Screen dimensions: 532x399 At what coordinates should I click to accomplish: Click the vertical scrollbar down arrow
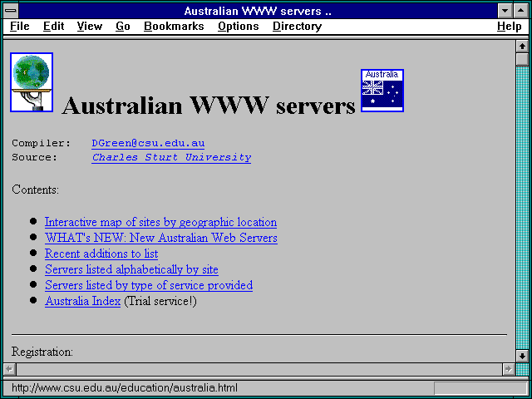(x=522, y=356)
